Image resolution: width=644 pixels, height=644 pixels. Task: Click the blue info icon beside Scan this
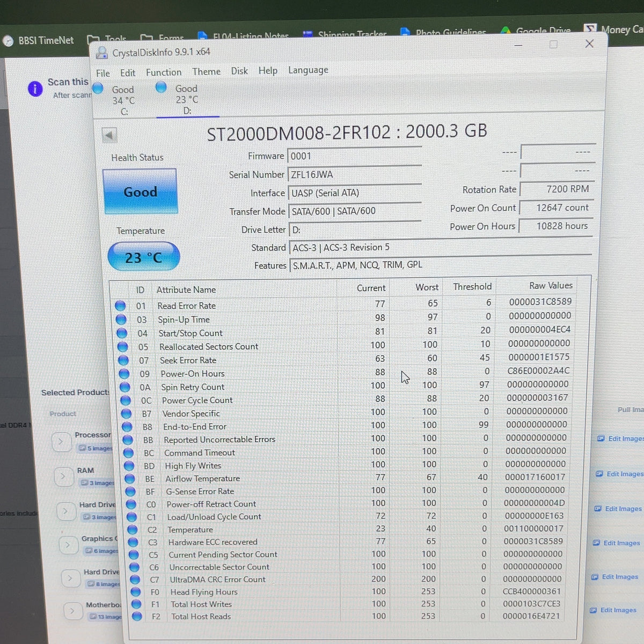point(35,89)
